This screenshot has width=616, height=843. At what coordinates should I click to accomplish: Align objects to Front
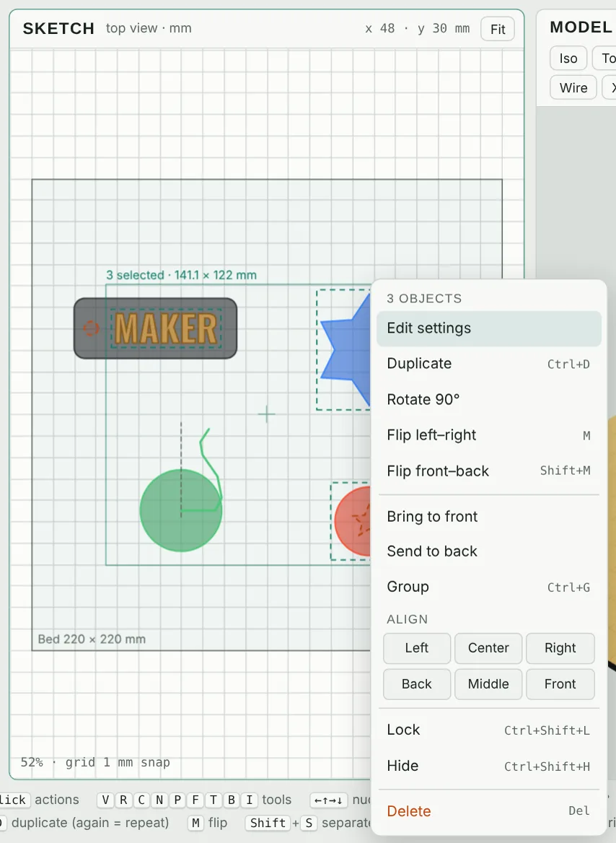click(560, 684)
